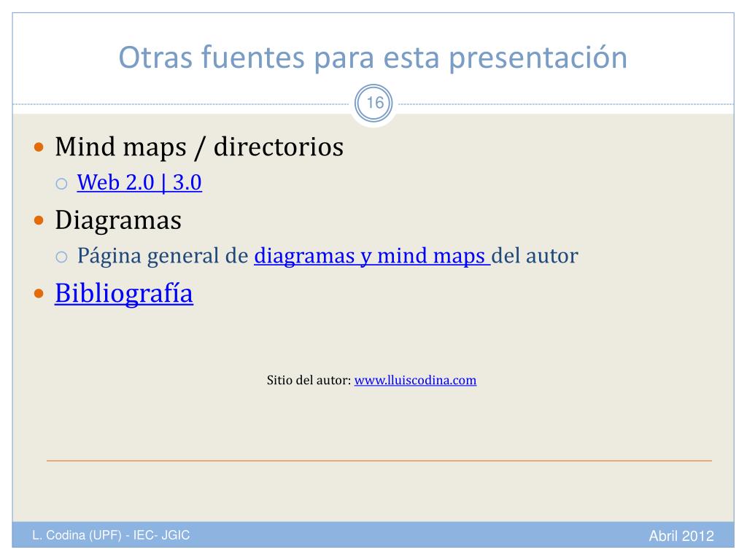Screen dimensions: 747x560
Task: Follow the 'diagramas y mind maps' link
Action: [x=372, y=256]
